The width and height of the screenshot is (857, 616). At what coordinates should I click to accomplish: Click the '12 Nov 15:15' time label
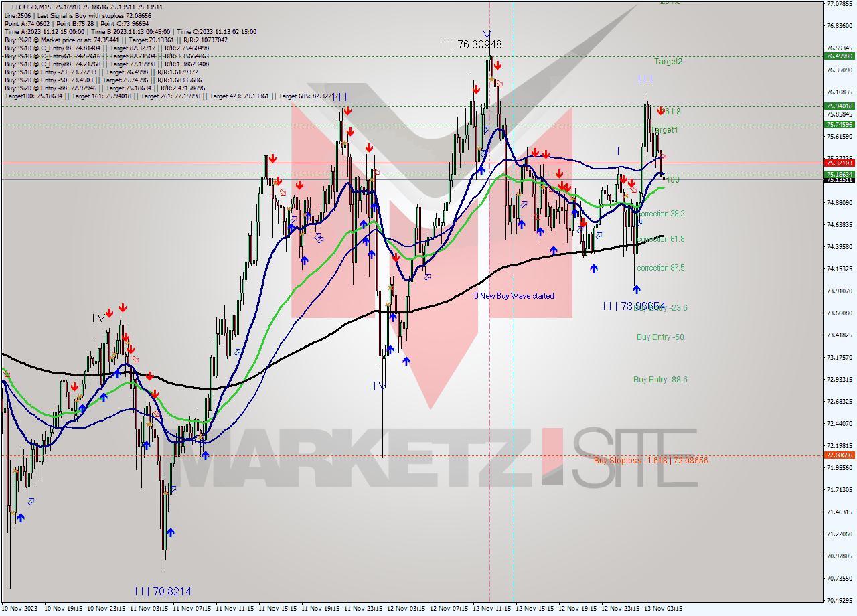tap(534, 609)
